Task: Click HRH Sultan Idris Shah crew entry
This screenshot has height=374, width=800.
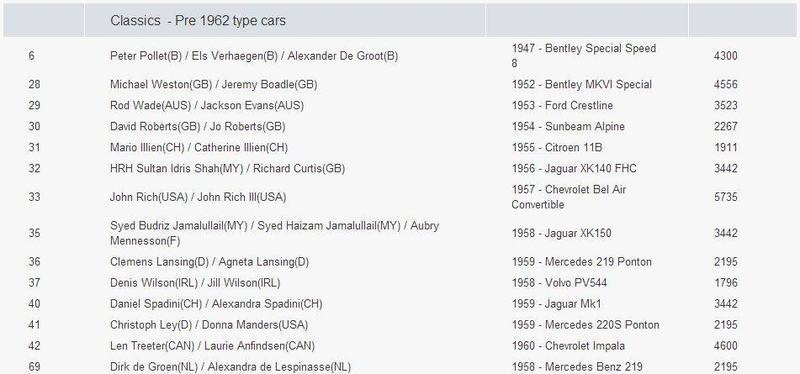Action: point(228,168)
